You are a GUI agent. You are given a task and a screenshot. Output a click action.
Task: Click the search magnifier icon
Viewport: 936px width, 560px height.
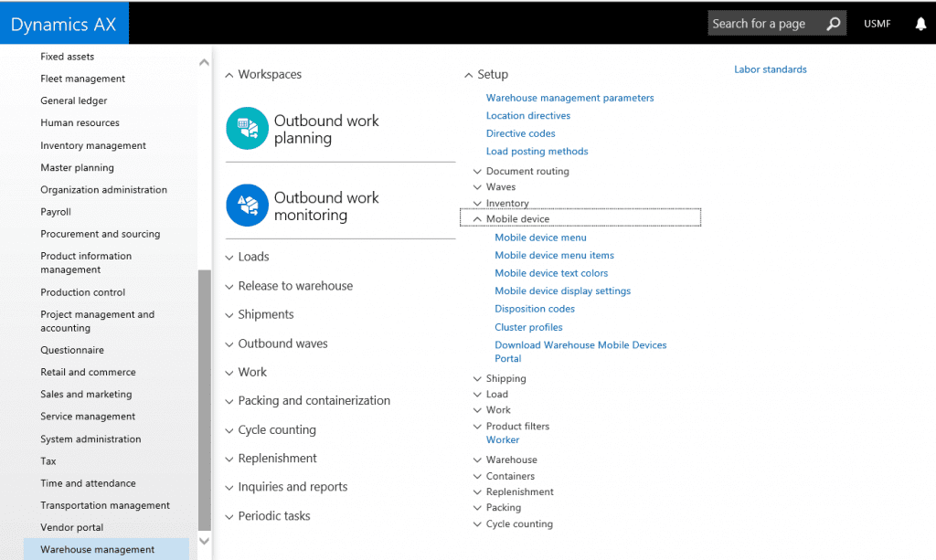pos(833,24)
